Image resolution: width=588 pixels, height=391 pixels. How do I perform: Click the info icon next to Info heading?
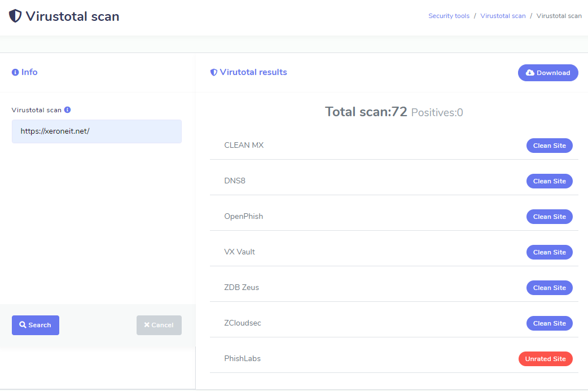click(15, 72)
